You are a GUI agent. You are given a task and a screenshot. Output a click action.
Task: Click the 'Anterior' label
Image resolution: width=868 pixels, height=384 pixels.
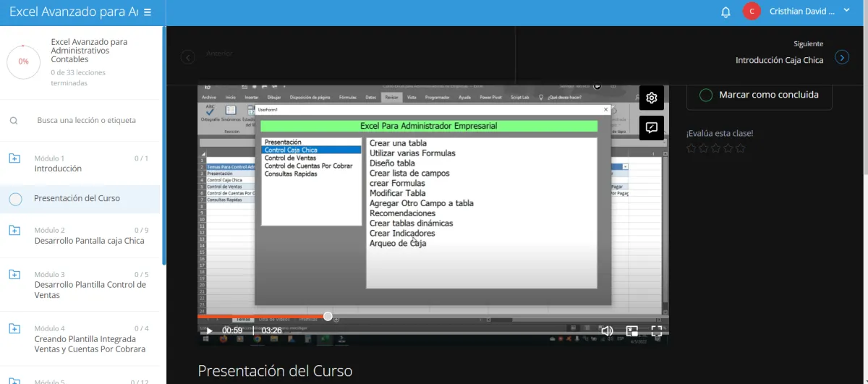pos(219,54)
